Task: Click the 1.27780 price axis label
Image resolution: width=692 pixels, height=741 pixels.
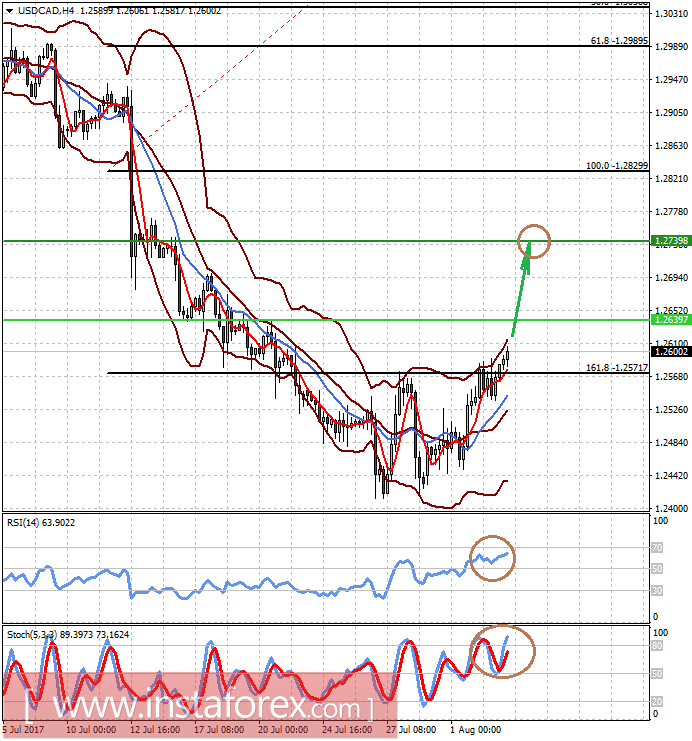Action: coord(671,212)
